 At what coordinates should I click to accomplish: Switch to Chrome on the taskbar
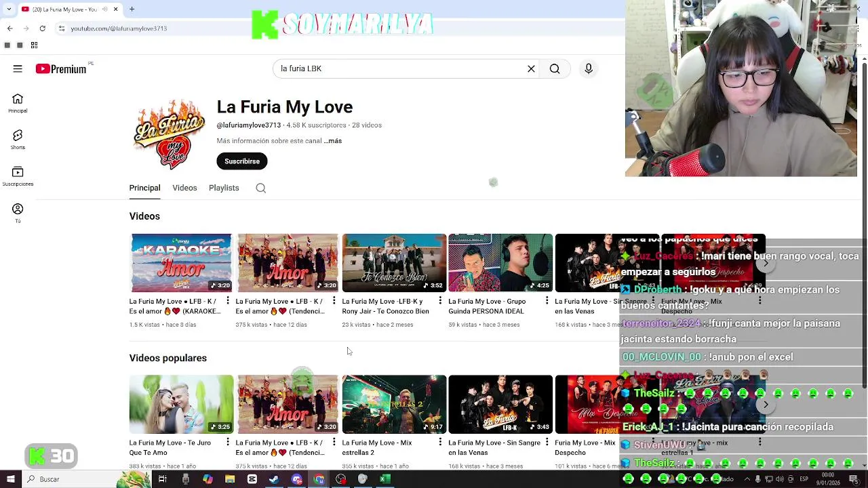click(x=319, y=479)
